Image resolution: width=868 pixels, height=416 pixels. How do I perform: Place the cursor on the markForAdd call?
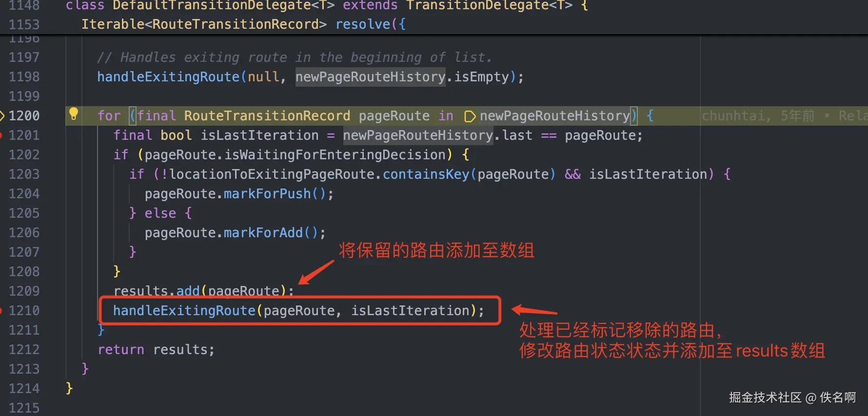(263, 233)
